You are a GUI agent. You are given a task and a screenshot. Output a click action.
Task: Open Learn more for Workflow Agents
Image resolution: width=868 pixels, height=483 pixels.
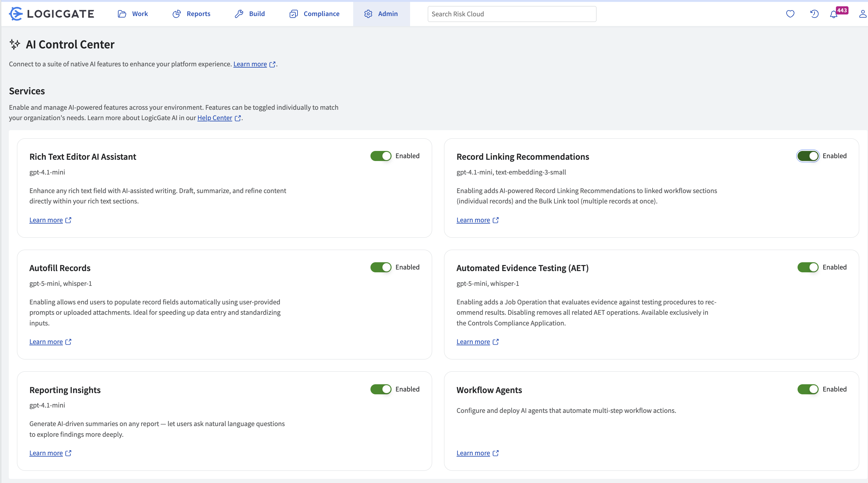click(x=473, y=453)
